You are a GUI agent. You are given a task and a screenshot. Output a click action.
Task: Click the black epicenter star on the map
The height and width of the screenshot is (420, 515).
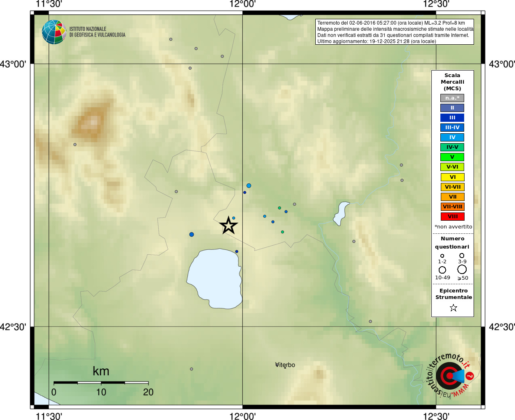[x=228, y=225]
